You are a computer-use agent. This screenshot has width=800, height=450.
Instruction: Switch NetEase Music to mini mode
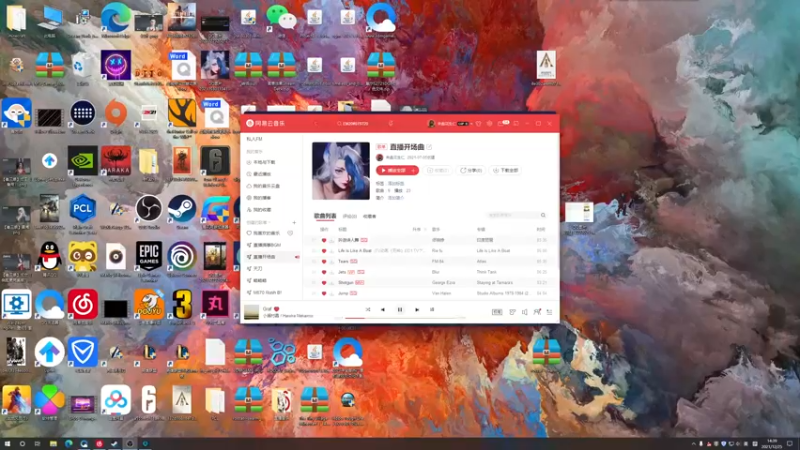click(x=516, y=123)
